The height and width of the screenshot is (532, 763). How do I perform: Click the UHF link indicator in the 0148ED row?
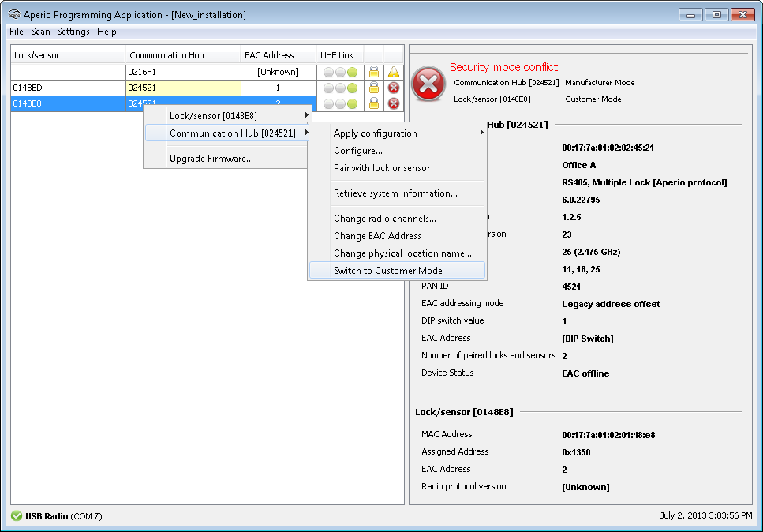[341, 88]
